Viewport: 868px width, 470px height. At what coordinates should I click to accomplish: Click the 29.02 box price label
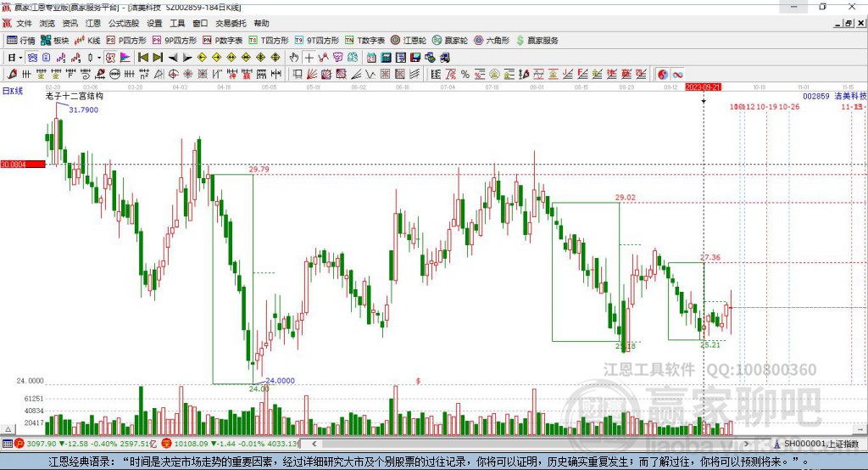625,198
